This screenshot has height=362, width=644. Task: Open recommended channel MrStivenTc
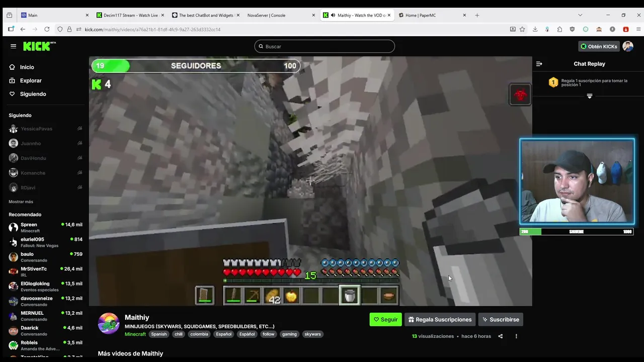pyautogui.click(x=45, y=271)
